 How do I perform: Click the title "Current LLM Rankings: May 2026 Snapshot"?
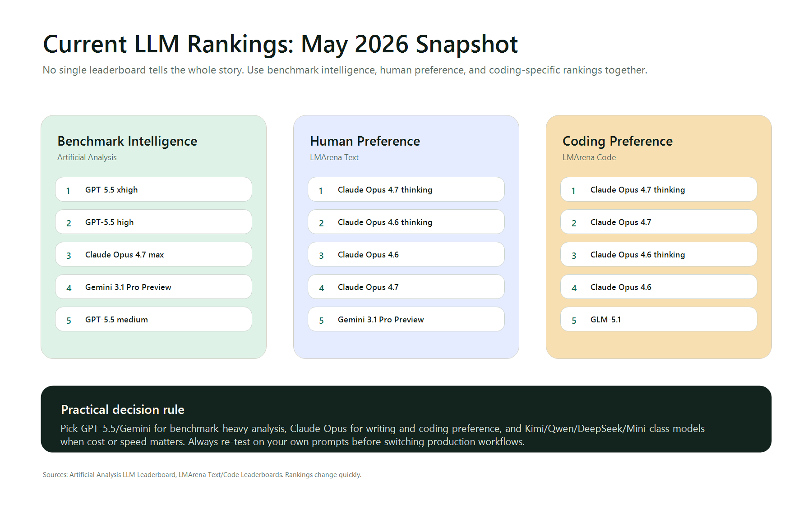click(280, 45)
